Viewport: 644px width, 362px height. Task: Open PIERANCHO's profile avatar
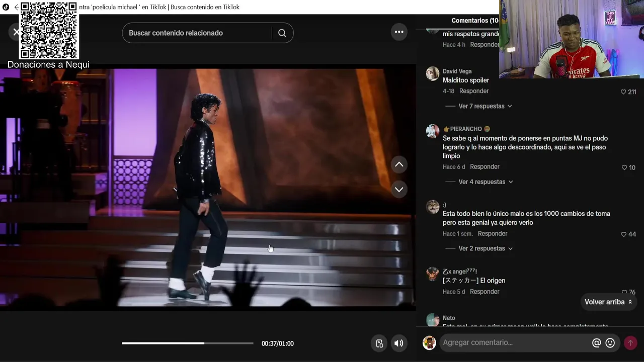click(433, 131)
